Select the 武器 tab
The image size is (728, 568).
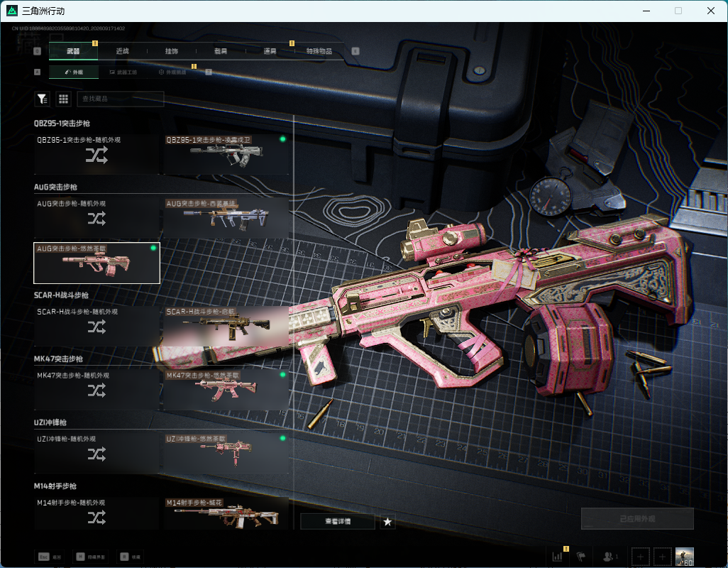coord(73,51)
